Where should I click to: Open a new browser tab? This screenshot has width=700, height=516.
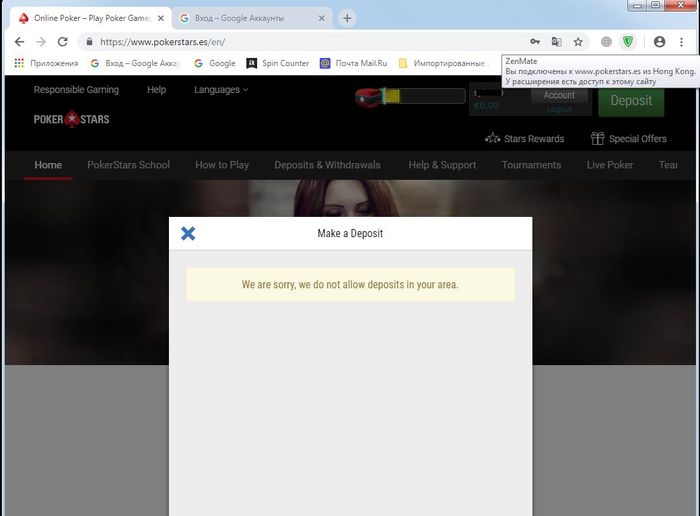point(347,18)
